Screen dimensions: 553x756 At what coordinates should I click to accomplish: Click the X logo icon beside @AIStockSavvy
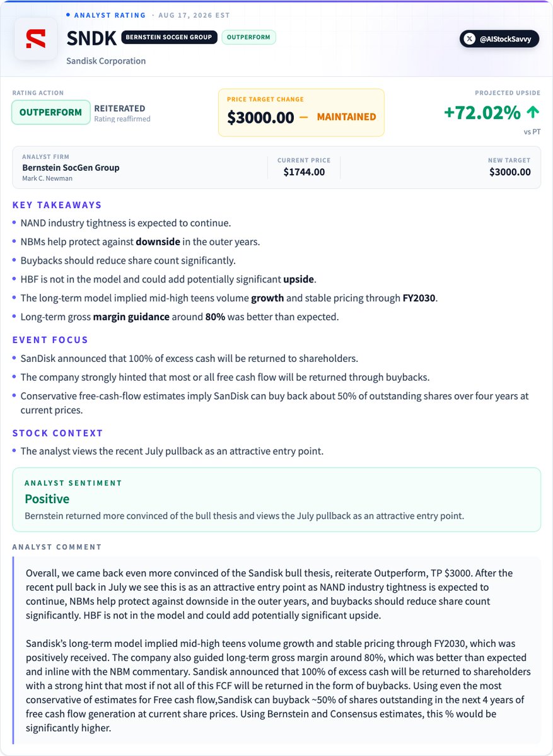click(470, 38)
